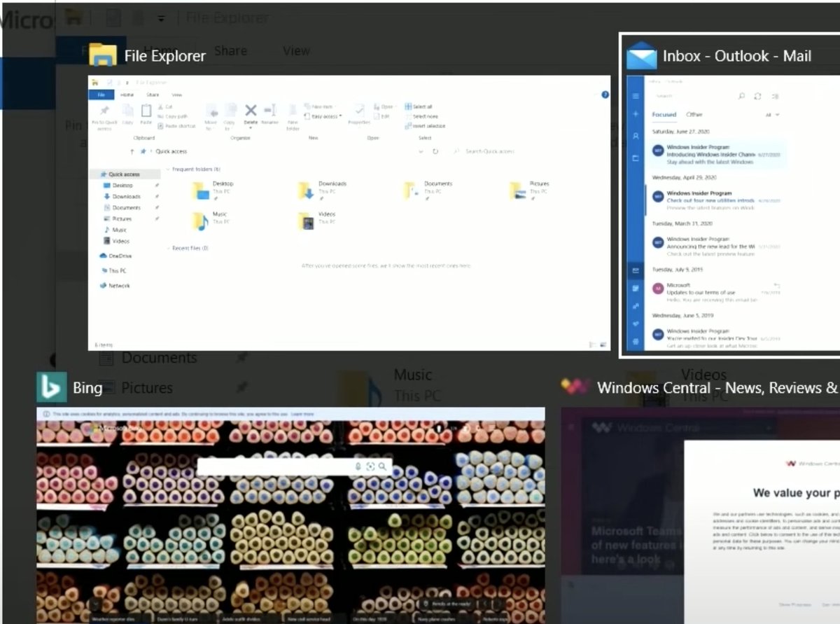Viewport: 840px width, 624px height.
Task: Click the Delete X icon in File Explorer ribbon
Action: pos(251,110)
